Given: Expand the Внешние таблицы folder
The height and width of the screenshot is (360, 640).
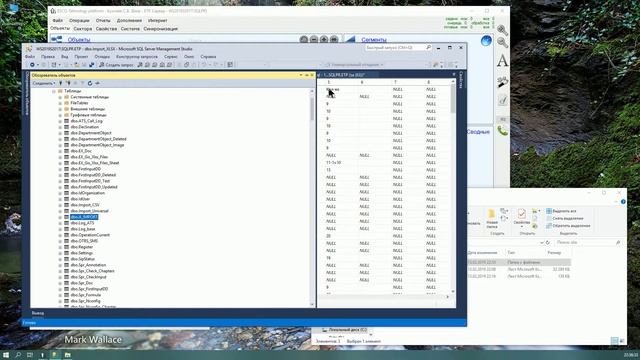Looking at the screenshot, I should 60,109.
